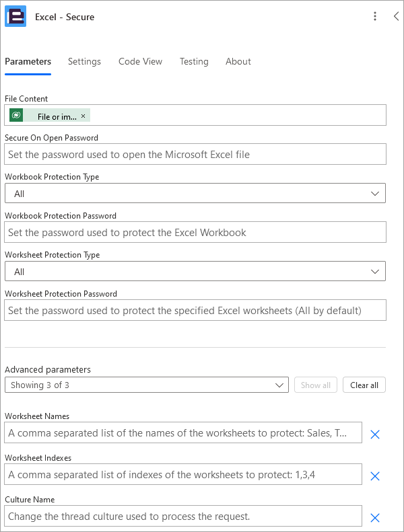Switch to the Code View tab
Viewport: 404px width, 532px height.
tap(140, 61)
